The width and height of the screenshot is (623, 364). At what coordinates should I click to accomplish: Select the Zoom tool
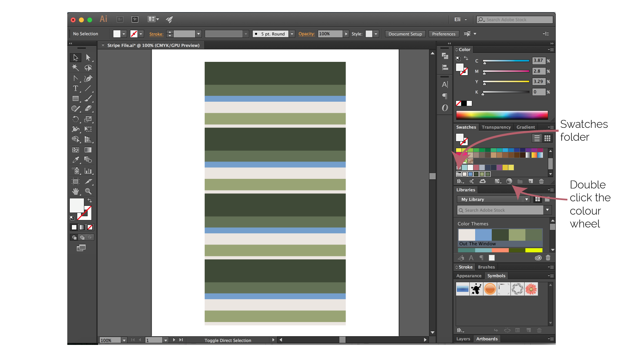coord(88,191)
